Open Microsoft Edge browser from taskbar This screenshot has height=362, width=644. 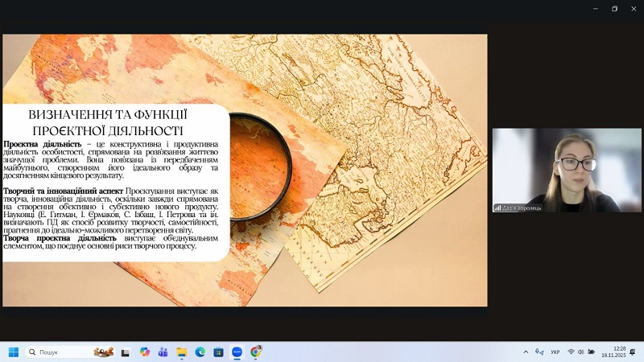[200, 352]
